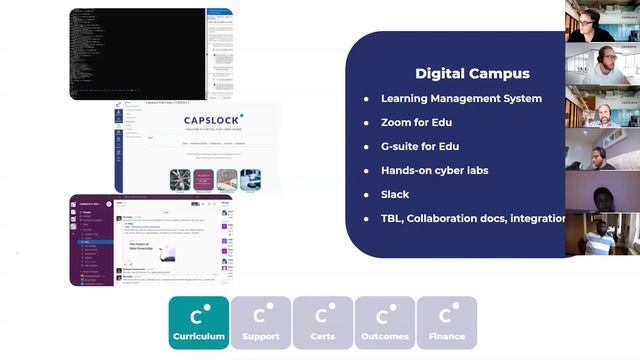
Task: Click the CAPSLOCK logo in LMS screenshot
Action: (x=213, y=120)
